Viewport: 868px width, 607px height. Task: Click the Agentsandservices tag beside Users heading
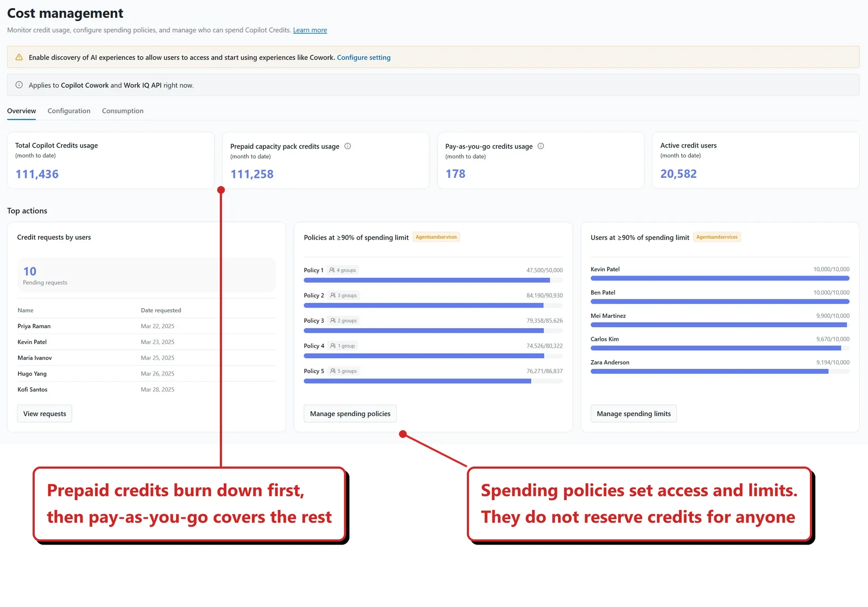(717, 237)
